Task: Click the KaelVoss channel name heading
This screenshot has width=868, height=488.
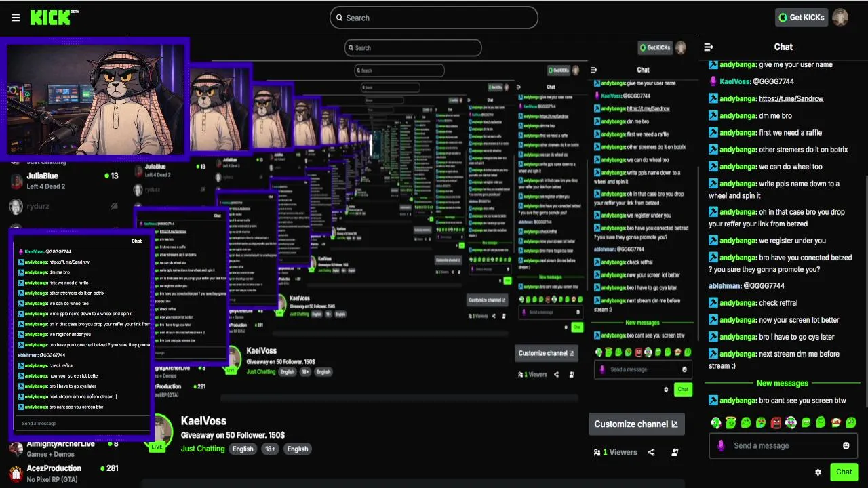Action: [203, 421]
